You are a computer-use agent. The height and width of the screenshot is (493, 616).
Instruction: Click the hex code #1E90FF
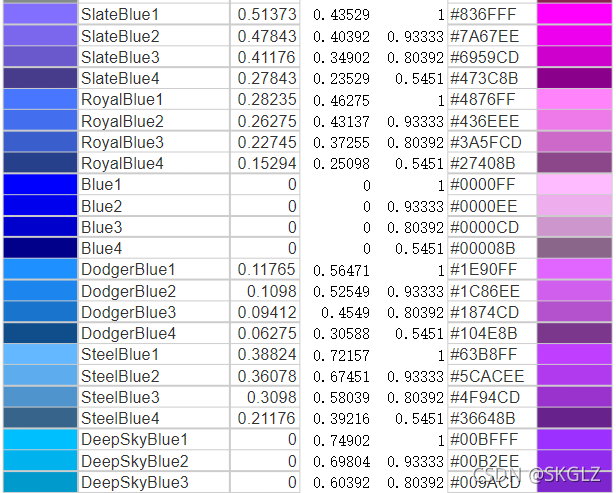click(483, 270)
